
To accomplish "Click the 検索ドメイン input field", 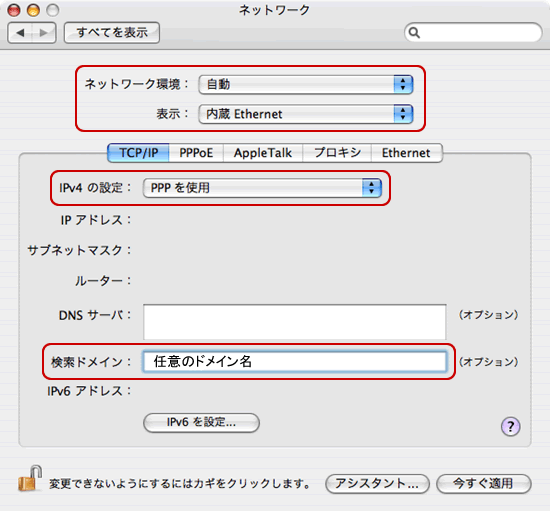I will point(294,362).
